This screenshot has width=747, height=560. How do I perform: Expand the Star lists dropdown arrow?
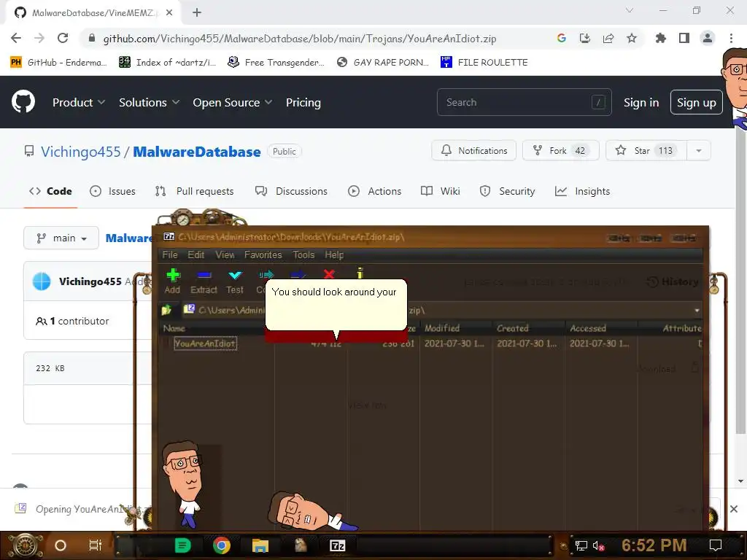pyautogui.click(x=699, y=150)
